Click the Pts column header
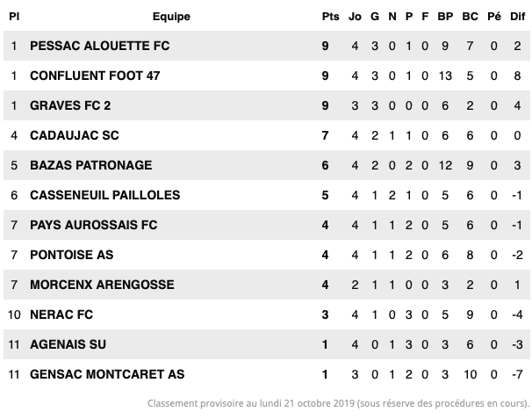 (x=330, y=17)
